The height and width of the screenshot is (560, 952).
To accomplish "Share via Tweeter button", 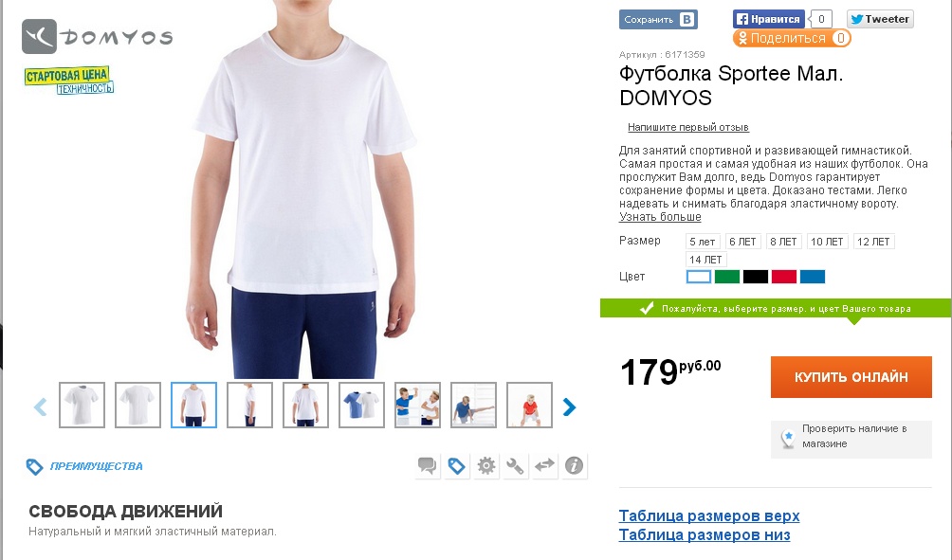I will click(880, 19).
